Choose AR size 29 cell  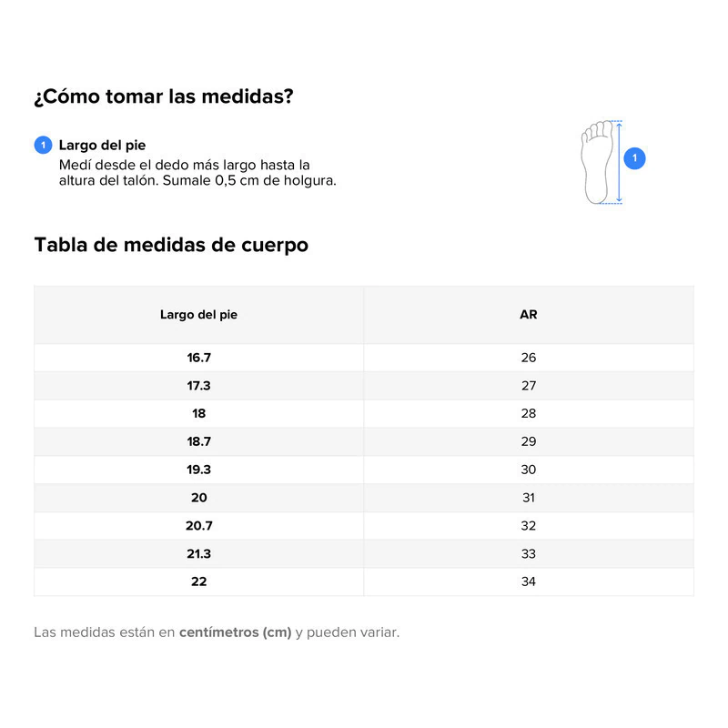pos(529,441)
